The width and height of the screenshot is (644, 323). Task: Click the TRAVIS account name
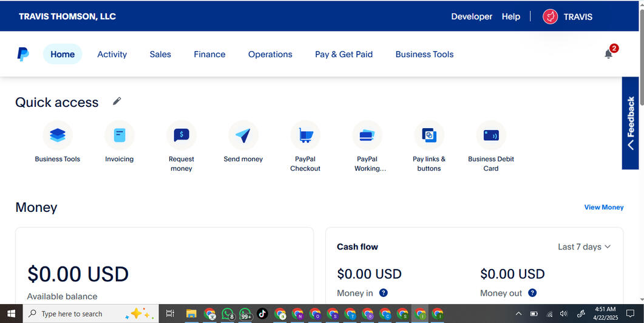click(x=578, y=17)
